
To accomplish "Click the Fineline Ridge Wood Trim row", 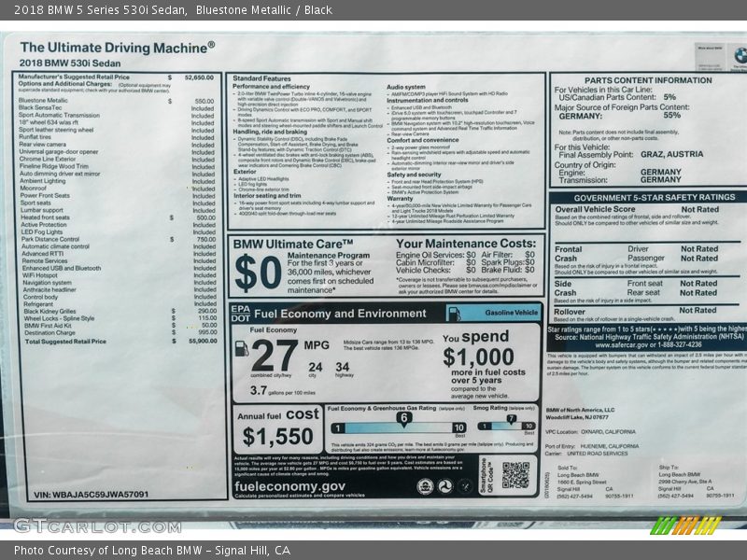I will point(118,166).
